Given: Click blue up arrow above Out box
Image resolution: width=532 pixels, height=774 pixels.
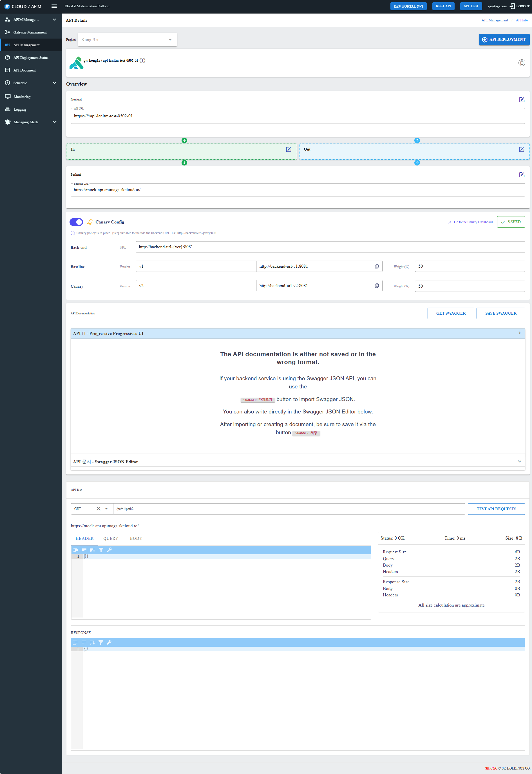Looking at the screenshot, I should coord(417,140).
